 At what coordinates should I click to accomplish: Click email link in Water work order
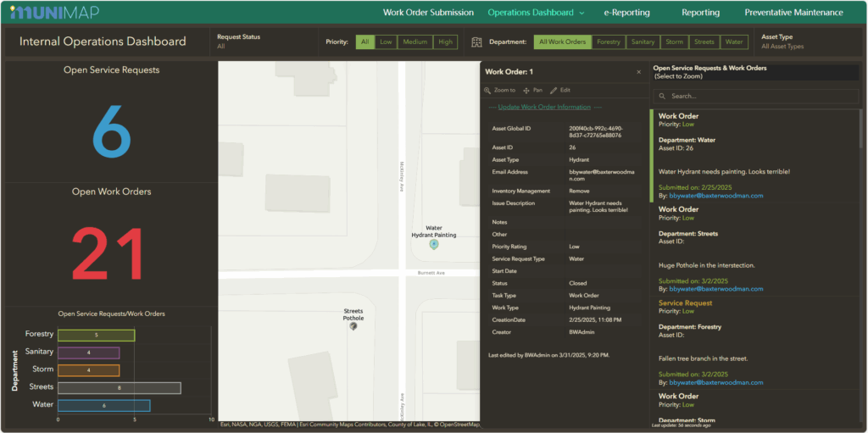tap(716, 196)
